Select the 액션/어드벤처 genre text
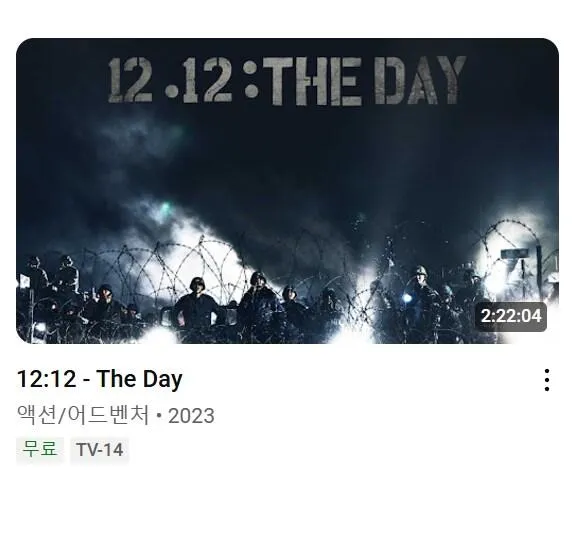576x533 pixels. coord(83,415)
